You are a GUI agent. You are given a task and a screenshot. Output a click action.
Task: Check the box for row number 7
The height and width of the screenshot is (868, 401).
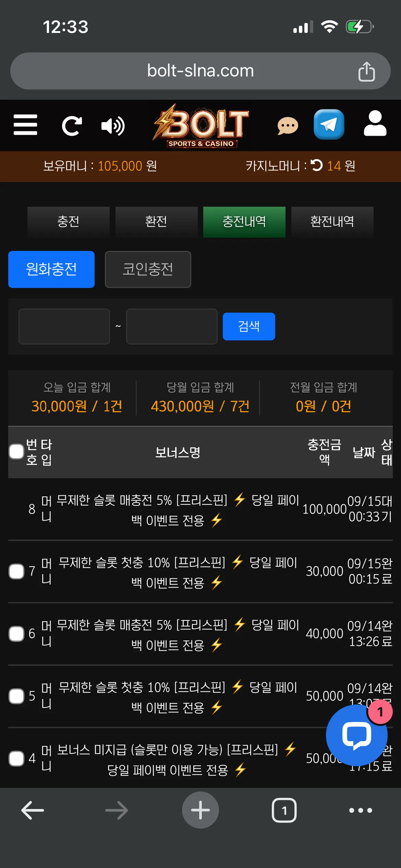coord(16,571)
